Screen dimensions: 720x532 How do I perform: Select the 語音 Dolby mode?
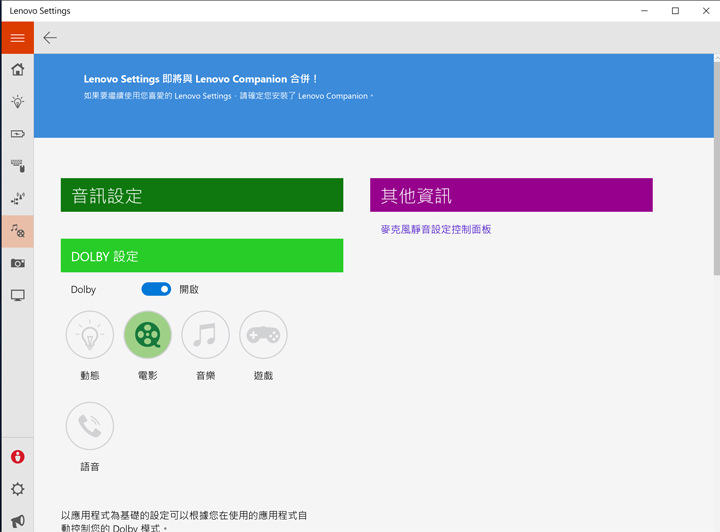pyautogui.click(x=90, y=426)
